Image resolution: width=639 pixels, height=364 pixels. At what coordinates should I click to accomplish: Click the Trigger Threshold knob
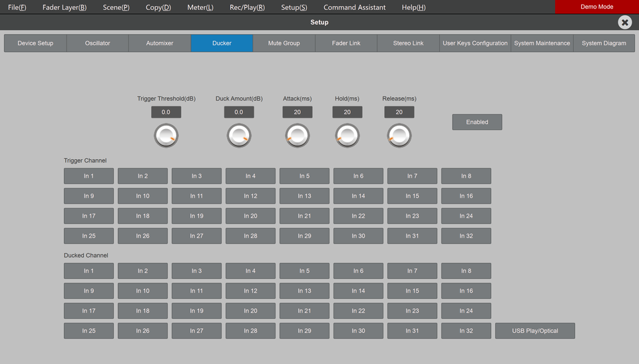pos(166,136)
